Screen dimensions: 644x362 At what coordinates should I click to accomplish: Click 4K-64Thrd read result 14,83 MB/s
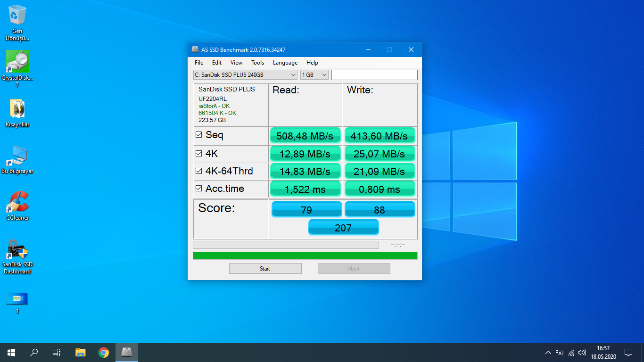tap(305, 171)
